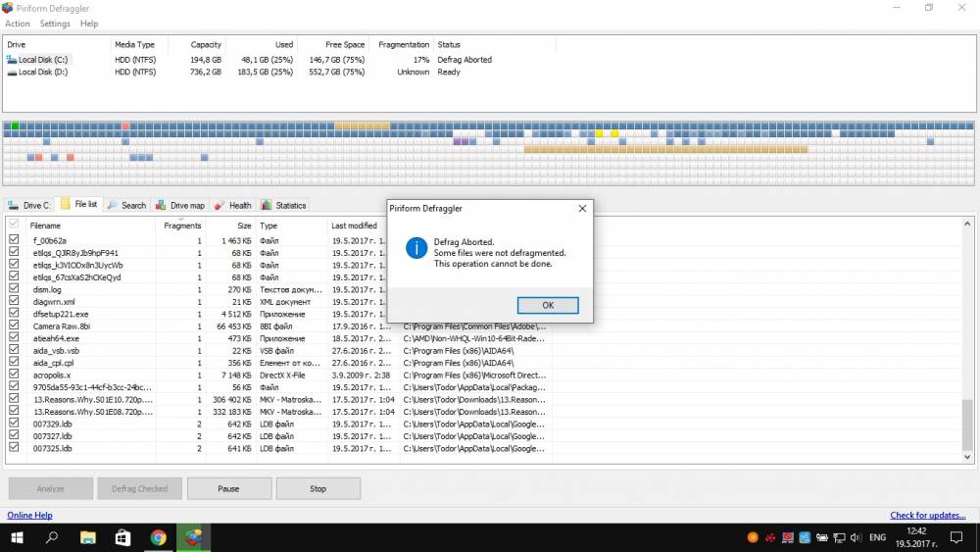980x552 pixels.
Task: Click Defraggler icon in taskbar
Action: (x=194, y=537)
